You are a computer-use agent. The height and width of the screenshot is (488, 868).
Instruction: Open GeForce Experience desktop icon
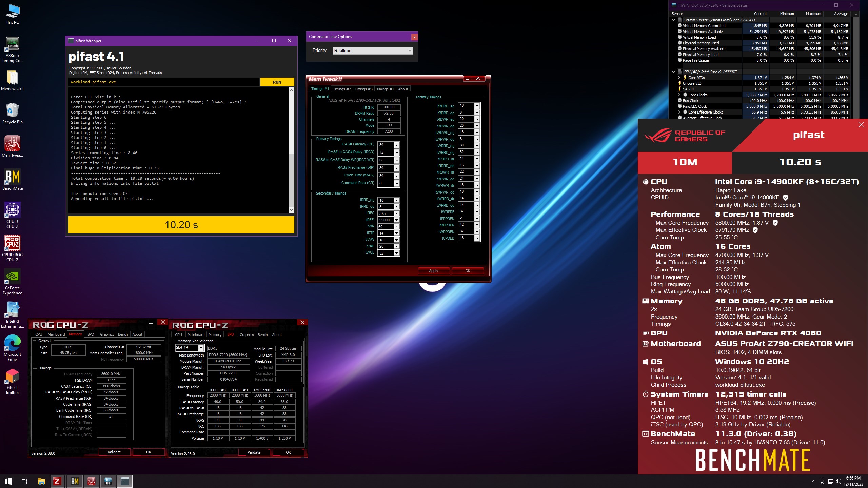(12, 282)
